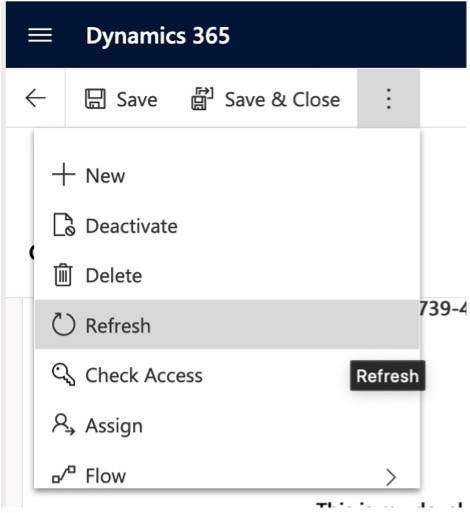Screen dimensions: 470x513
Task: Choose Deactivate in the command menu
Action: click(227, 226)
